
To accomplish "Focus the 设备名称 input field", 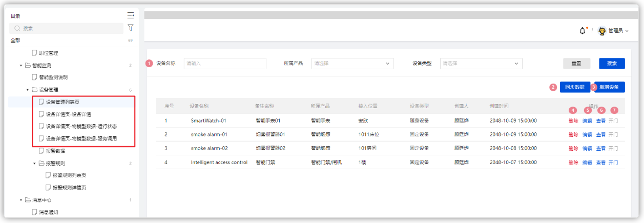I will (x=225, y=64).
